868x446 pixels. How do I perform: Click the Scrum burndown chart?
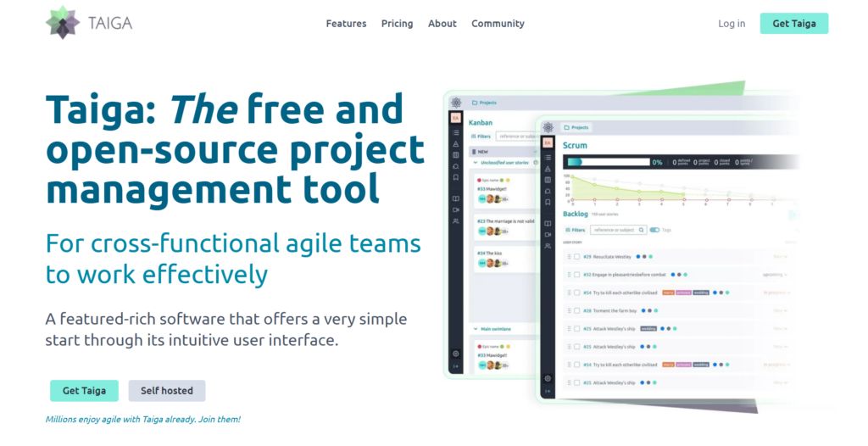(672, 188)
